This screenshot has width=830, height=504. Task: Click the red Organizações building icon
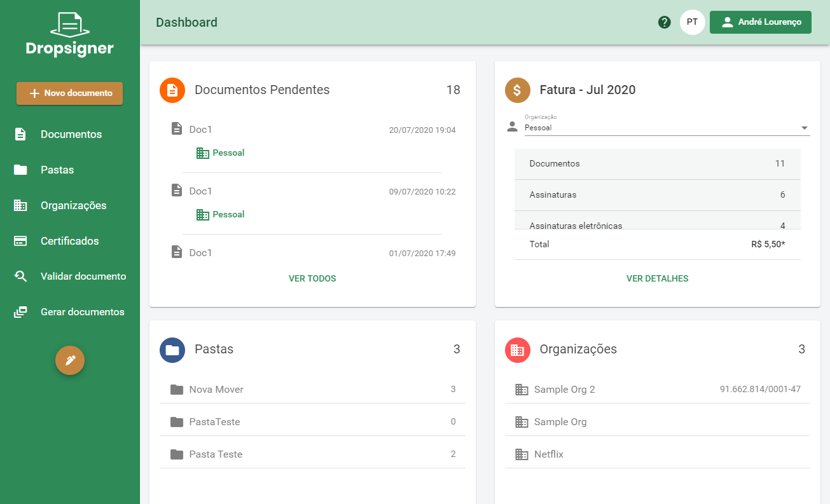click(x=518, y=350)
